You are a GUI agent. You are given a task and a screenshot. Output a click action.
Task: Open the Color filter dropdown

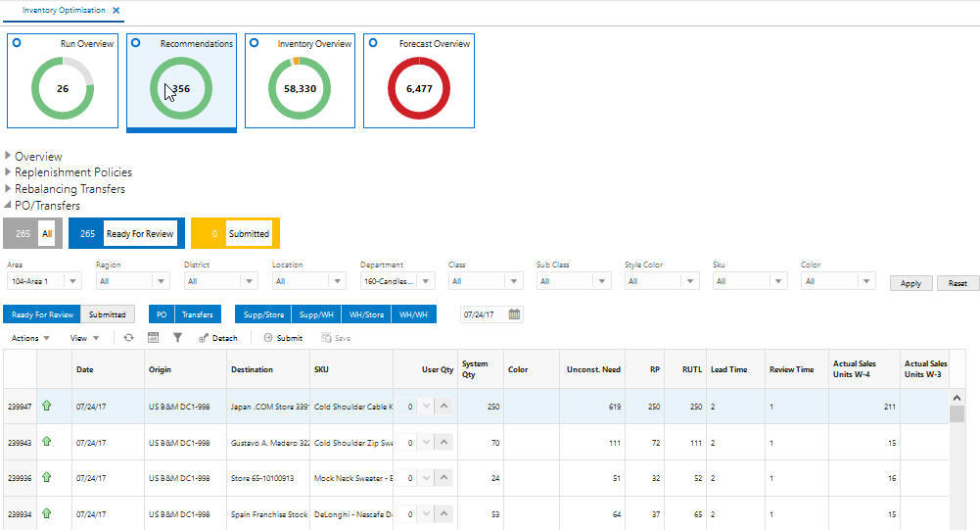(865, 281)
